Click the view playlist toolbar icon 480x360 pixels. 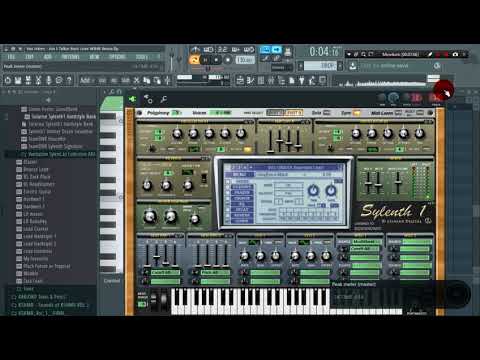[240, 80]
